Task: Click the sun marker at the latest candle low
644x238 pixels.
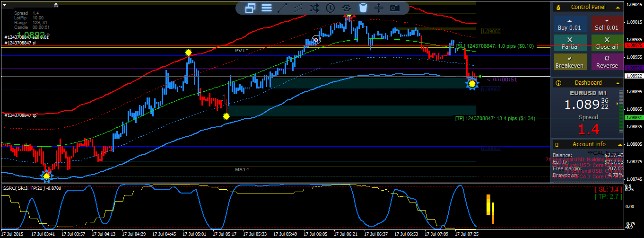Action: 472,84
